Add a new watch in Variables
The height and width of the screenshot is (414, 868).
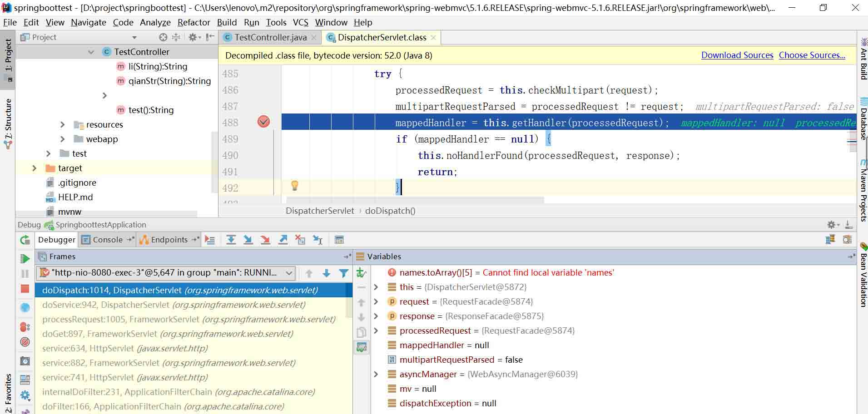coord(362,272)
